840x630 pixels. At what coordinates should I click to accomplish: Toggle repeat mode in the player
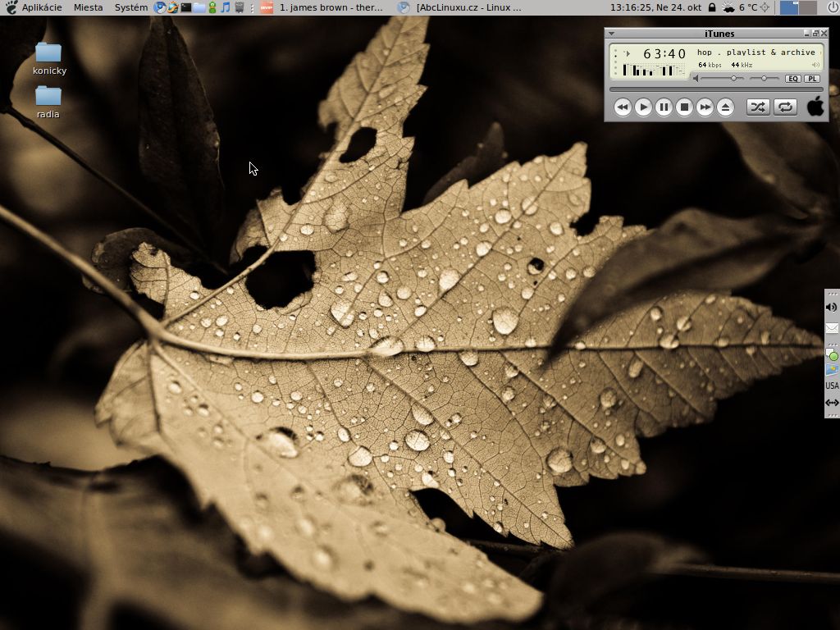tap(785, 107)
